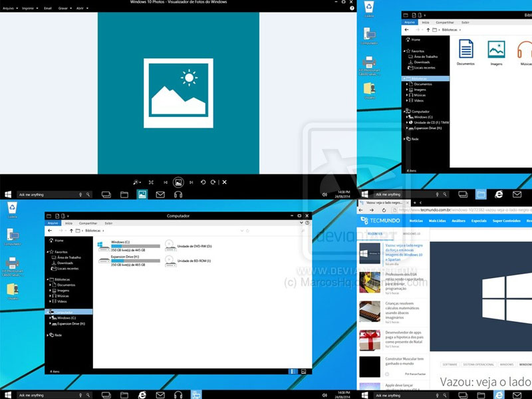Expand Vídeos in Bibliotecas window tree
532x399 pixels.
[407, 100]
